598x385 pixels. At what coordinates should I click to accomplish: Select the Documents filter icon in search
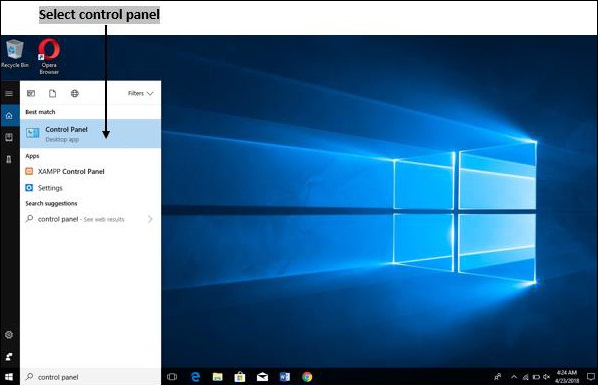(x=53, y=93)
